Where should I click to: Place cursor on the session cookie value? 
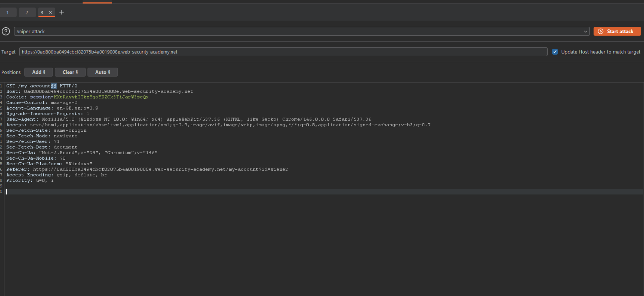point(101,97)
